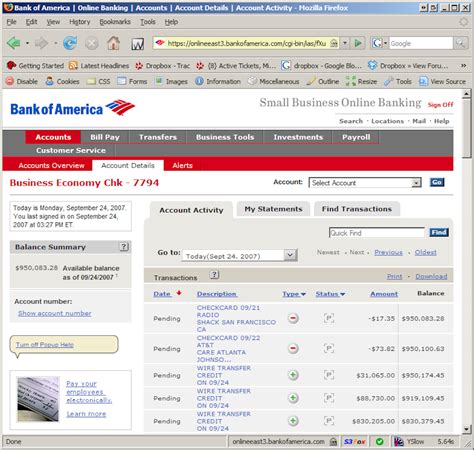The image size is (474, 450).
Task: Click the search magnifier icon
Action: point(460,43)
